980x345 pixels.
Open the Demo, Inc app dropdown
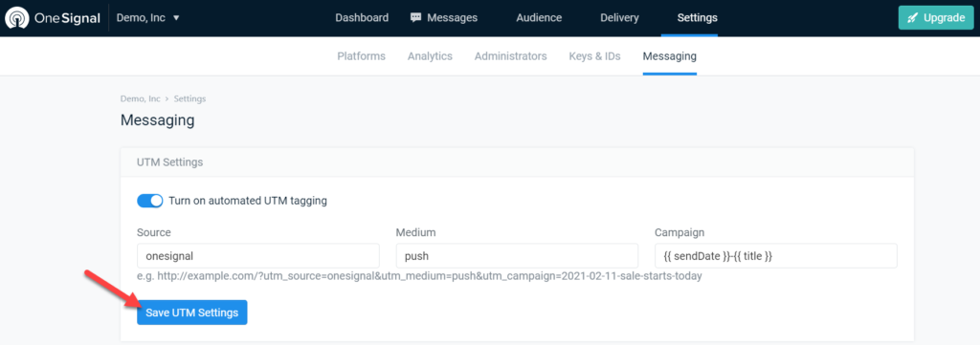tap(148, 18)
